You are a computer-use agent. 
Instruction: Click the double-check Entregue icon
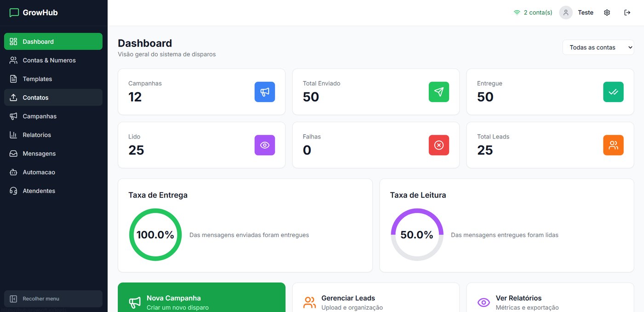tap(613, 92)
